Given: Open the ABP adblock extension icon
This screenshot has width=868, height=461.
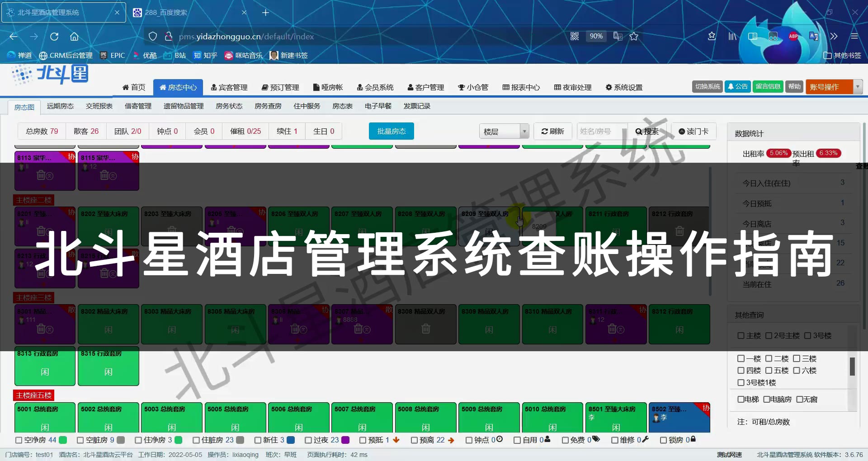Looking at the screenshot, I should (x=793, y=36).
